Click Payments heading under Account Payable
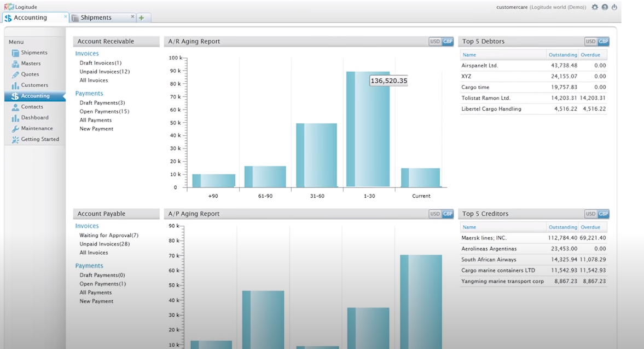Image resolution: width=644 pixels, height=349 pixels. point(89,266)
